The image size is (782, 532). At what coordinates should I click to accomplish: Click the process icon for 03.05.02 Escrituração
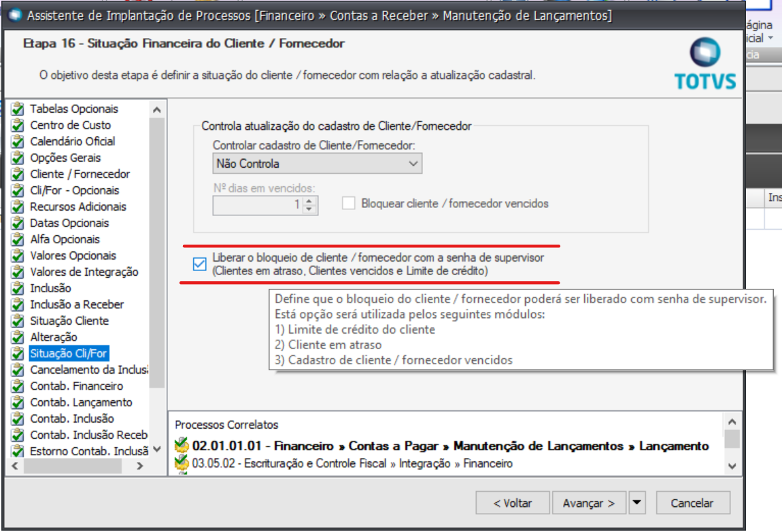(182, 463)
